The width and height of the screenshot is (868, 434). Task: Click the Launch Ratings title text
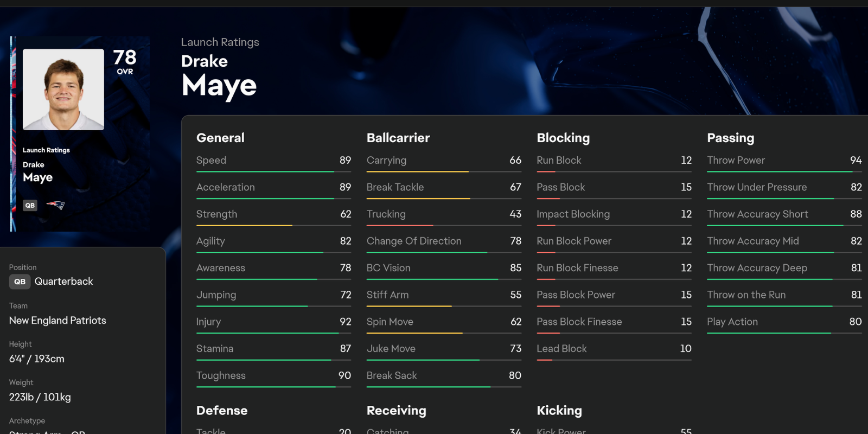(x=220, y=42)
